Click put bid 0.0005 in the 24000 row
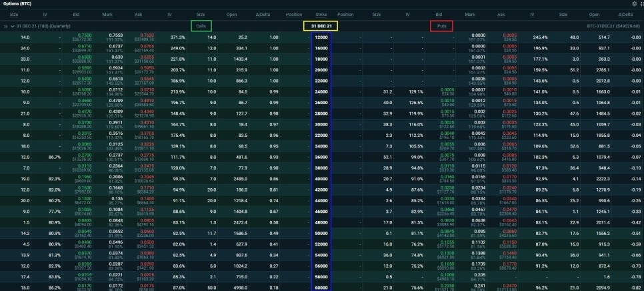 click(447, 90)
